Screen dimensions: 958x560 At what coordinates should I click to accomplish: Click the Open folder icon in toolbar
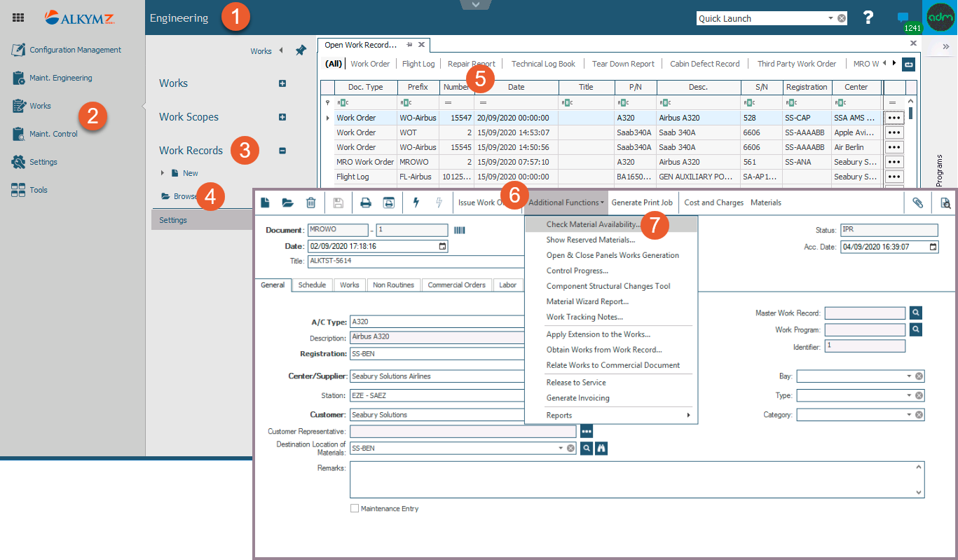[x=288, y=203]
